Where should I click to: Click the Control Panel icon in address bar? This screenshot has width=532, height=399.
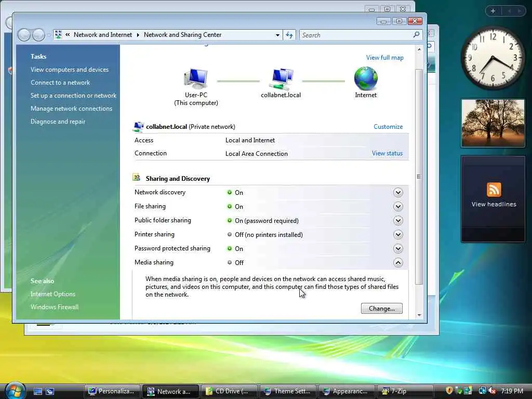[59, 35]
